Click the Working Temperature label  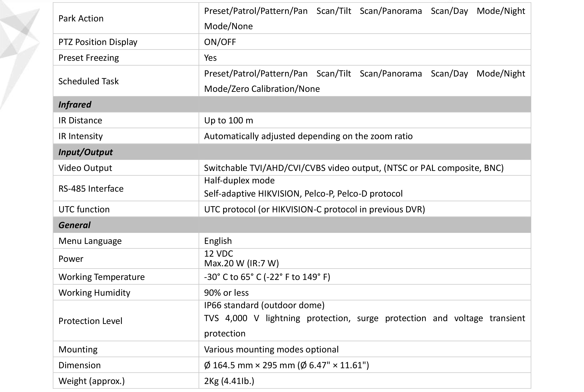(x=101, y=277)
